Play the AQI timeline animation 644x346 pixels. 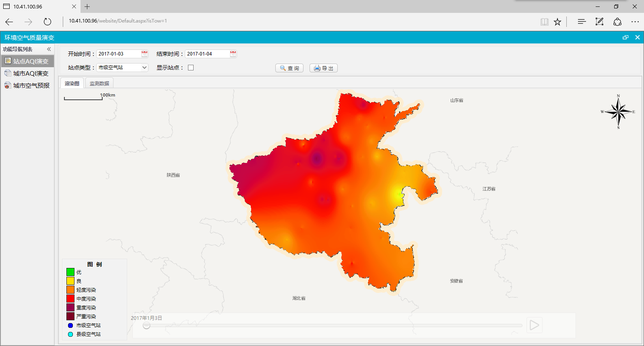coord(534,325)
